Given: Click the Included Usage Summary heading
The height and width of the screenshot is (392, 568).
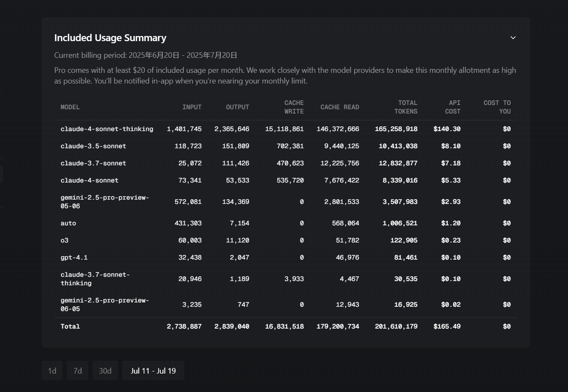Looking at the screenshot, I should click(x=110, y=38).
